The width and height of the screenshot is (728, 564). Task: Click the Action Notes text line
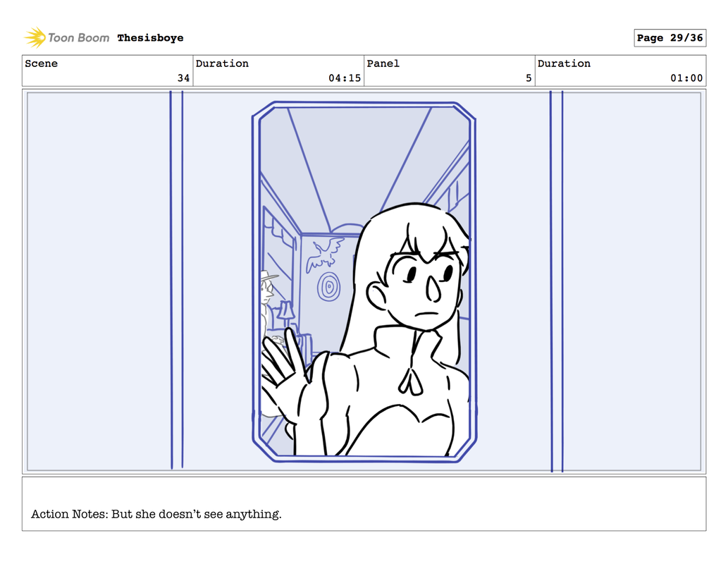click(156, 514)
